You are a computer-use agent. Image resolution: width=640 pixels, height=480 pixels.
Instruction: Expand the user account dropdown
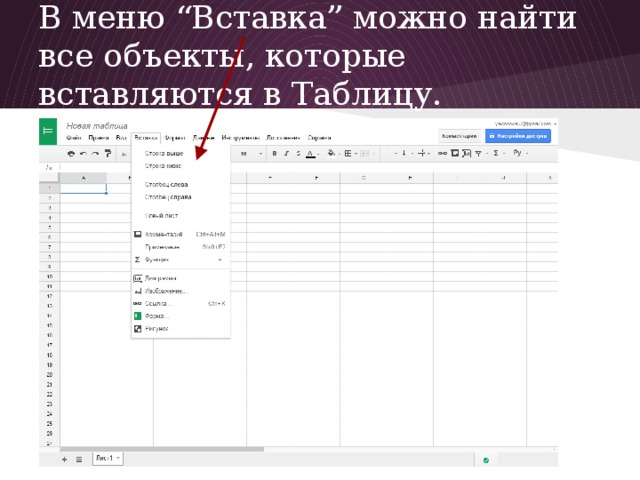coord(555,124)
